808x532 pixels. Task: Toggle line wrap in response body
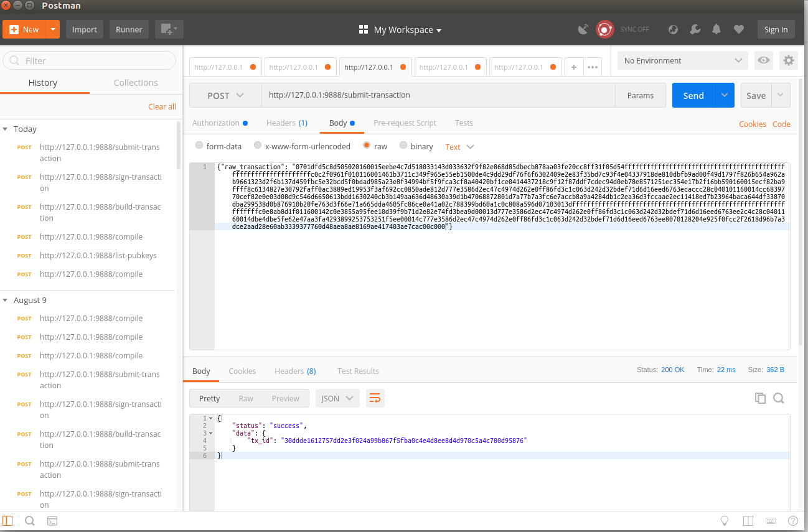point(375,398)
